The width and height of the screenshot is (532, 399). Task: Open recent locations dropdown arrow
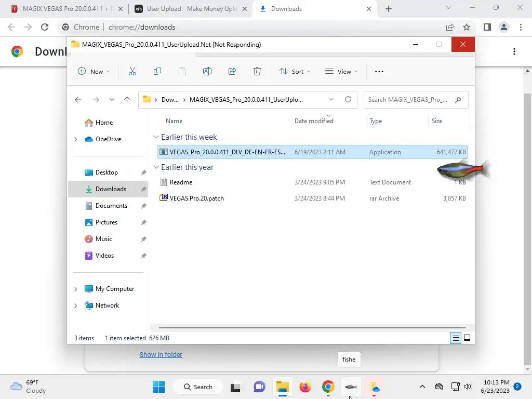coord(112,100)
